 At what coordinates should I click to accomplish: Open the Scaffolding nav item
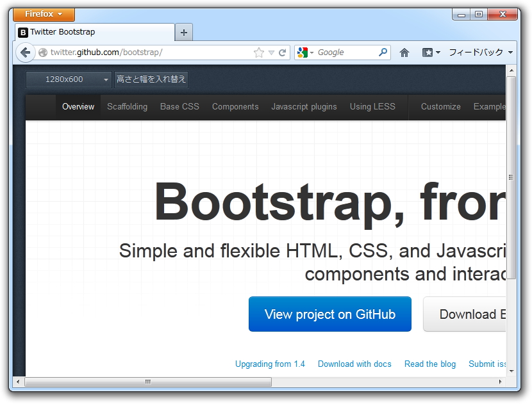pos(128,107)
